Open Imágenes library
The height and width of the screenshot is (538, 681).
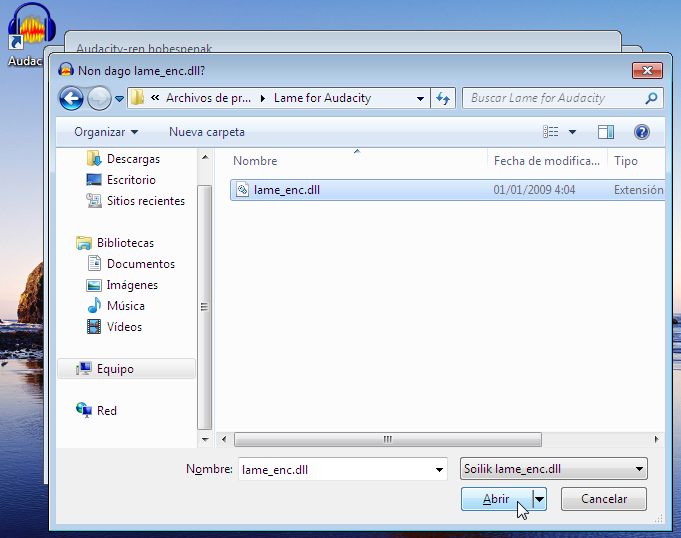132,285
